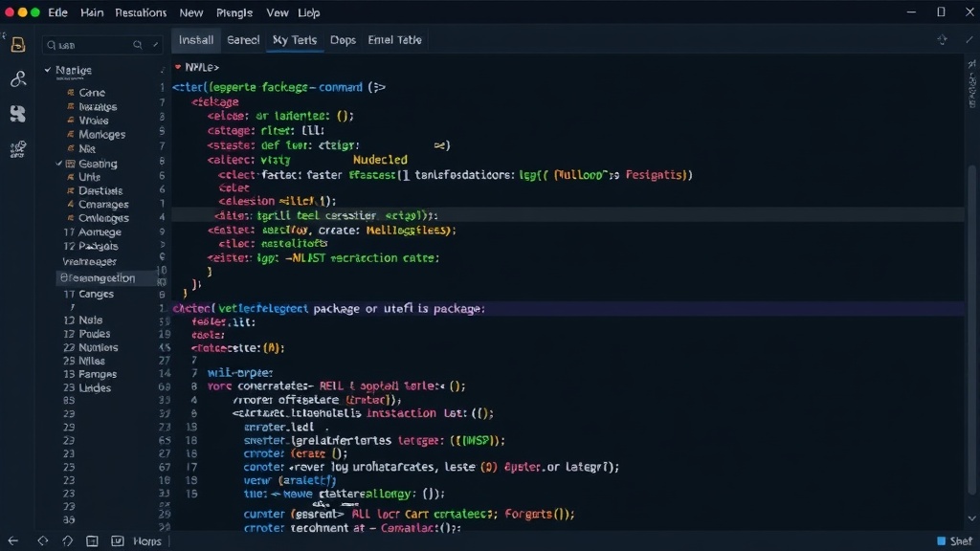Open the Vew menu

[278, 12]
